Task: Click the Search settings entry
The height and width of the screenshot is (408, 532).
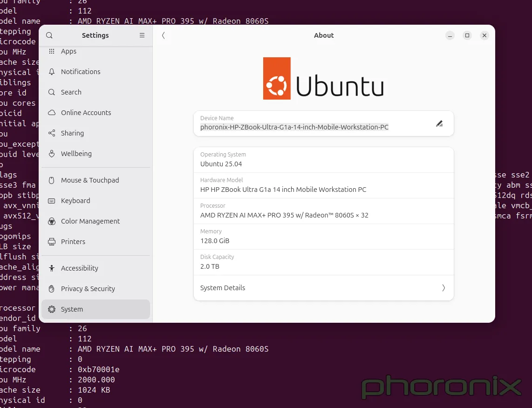Action: click(71, 92)
